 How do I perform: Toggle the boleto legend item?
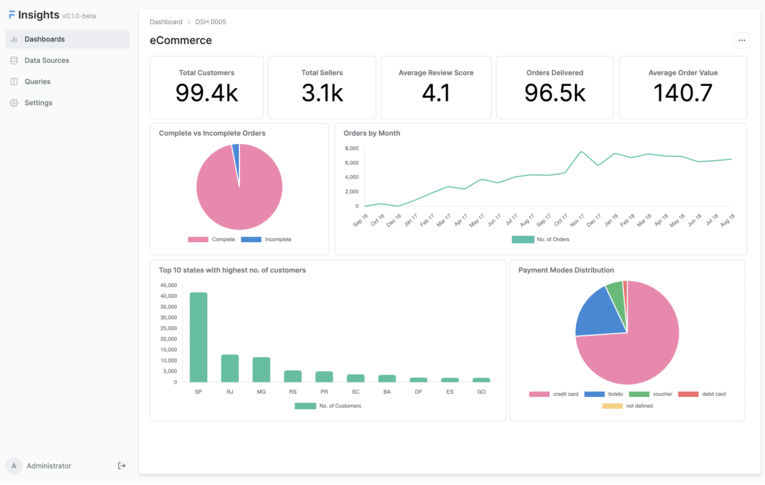pyautogui.click(x=606, y=394)
